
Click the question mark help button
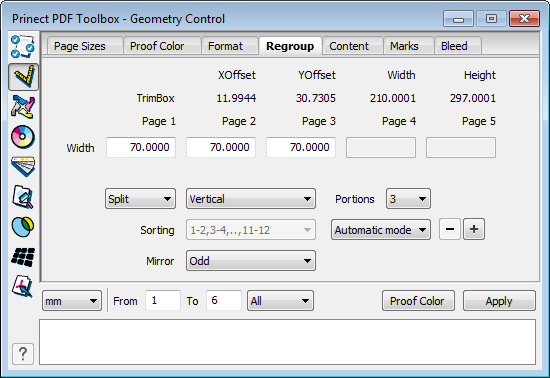click(23, 354)
